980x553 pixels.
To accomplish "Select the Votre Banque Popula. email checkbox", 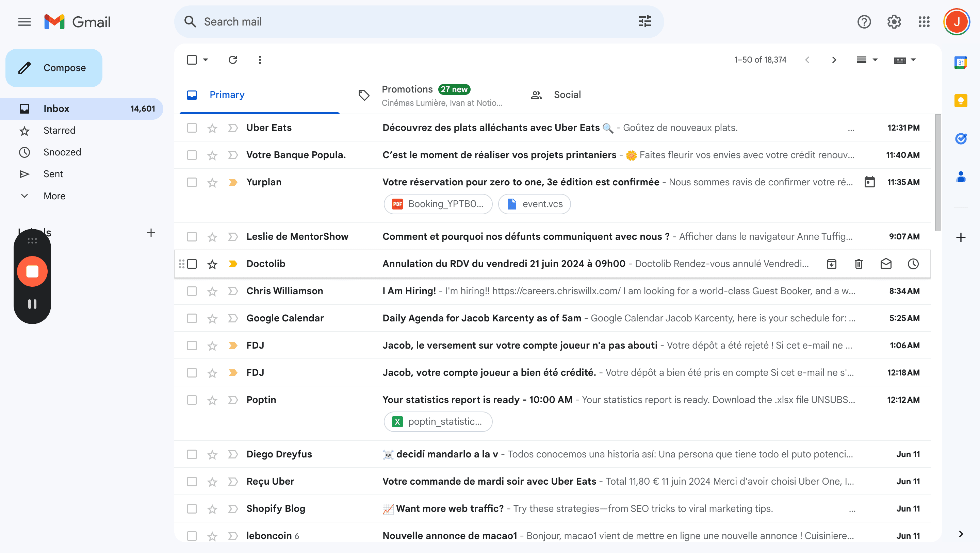I will [x=192, y=155].
